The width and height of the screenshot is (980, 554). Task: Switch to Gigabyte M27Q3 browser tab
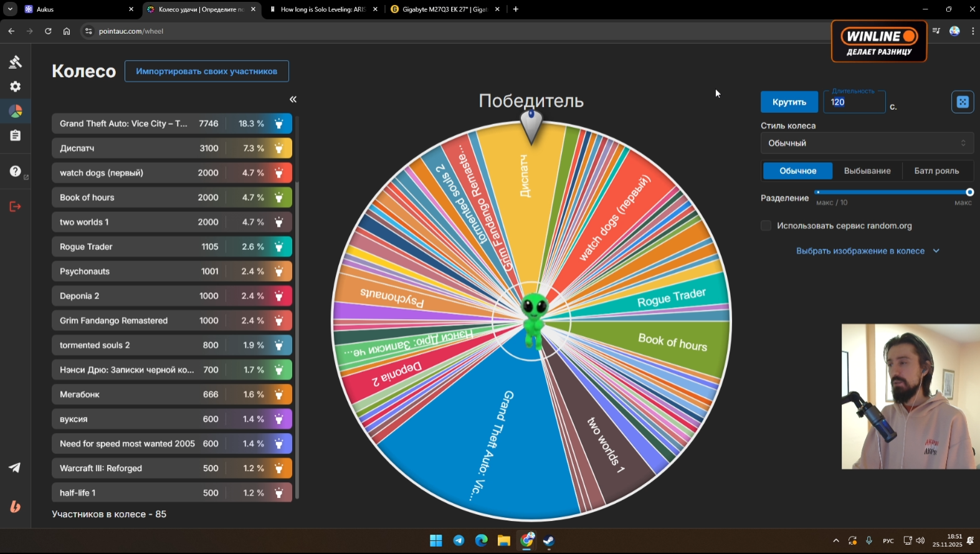[444, 9]
